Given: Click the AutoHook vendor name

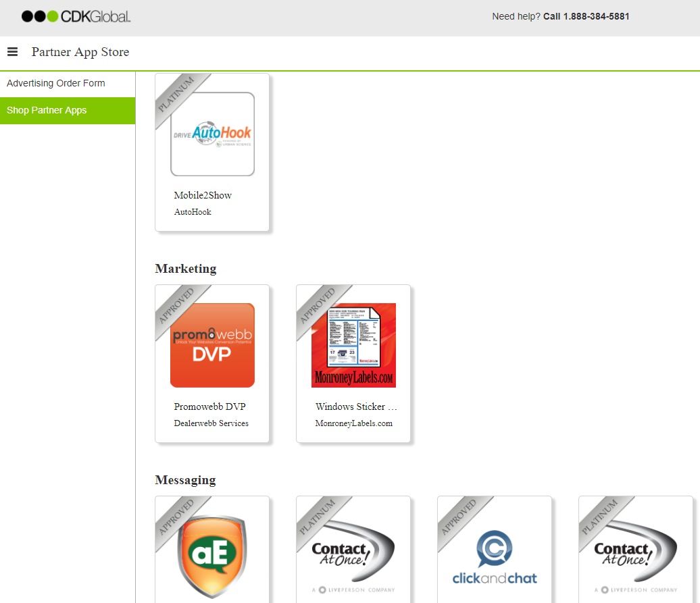Looking at the screenshot, I should [193, 212].
